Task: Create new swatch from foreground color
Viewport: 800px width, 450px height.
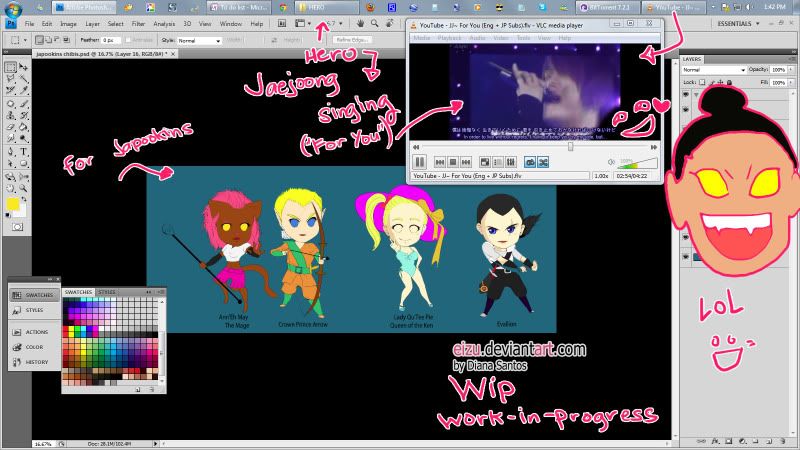Action: pos(138,389)
